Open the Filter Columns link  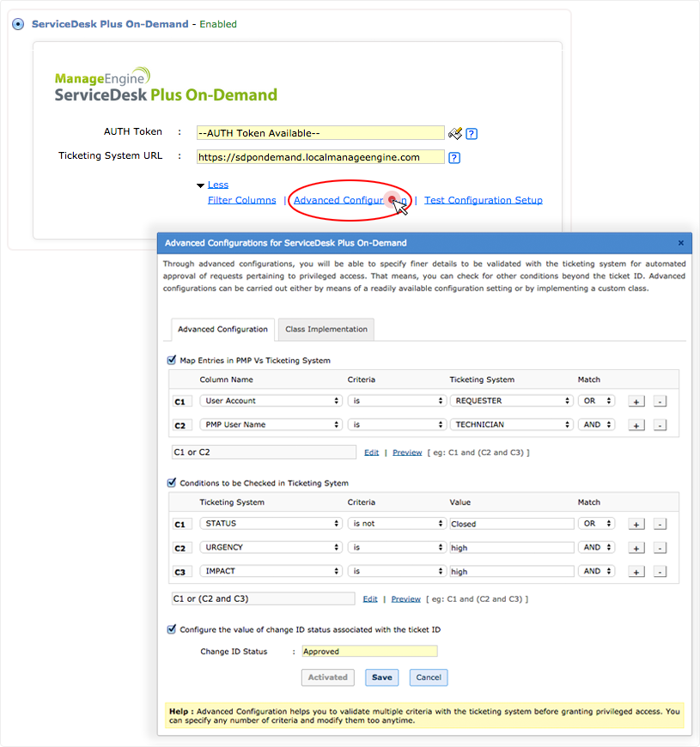241,199
